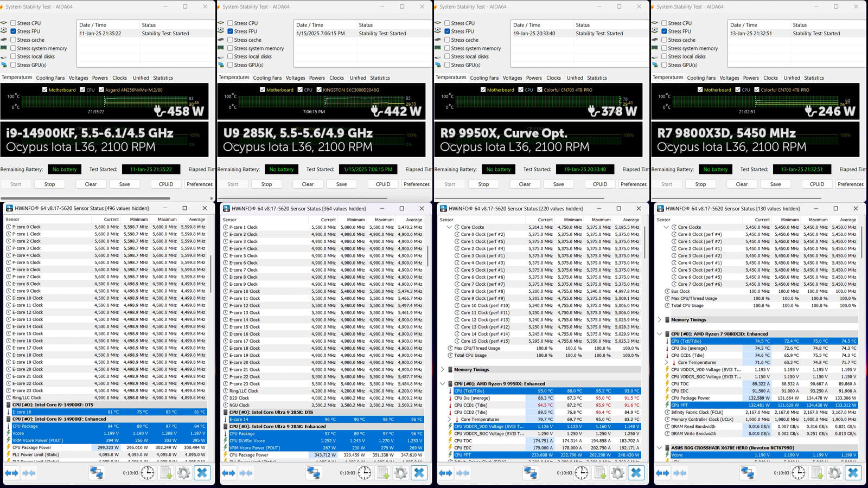Stop the test in R7 9800X3D AIDA64 window
Viewport: 868px width, 488px height.
pos(700,184)
